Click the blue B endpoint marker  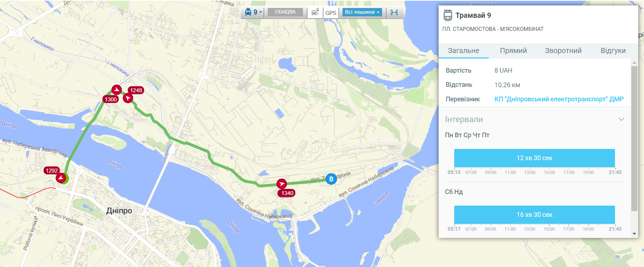click(331, 179)
